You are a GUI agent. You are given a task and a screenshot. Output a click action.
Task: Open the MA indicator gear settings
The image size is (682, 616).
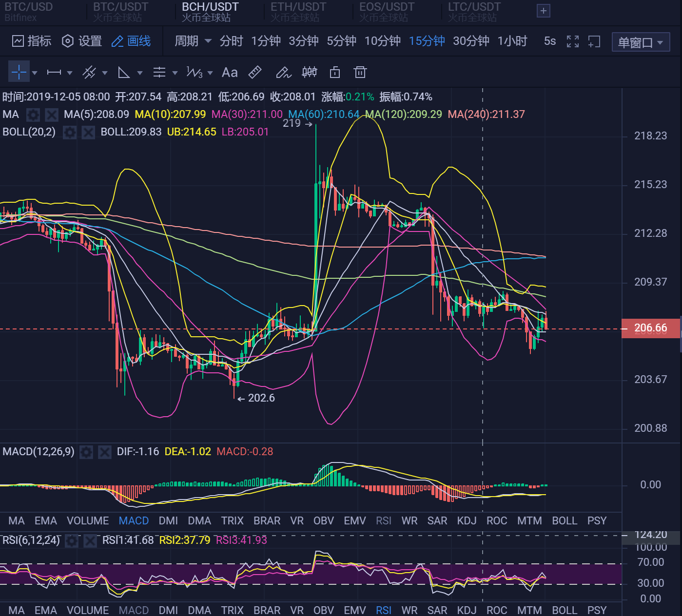point(33,115)
